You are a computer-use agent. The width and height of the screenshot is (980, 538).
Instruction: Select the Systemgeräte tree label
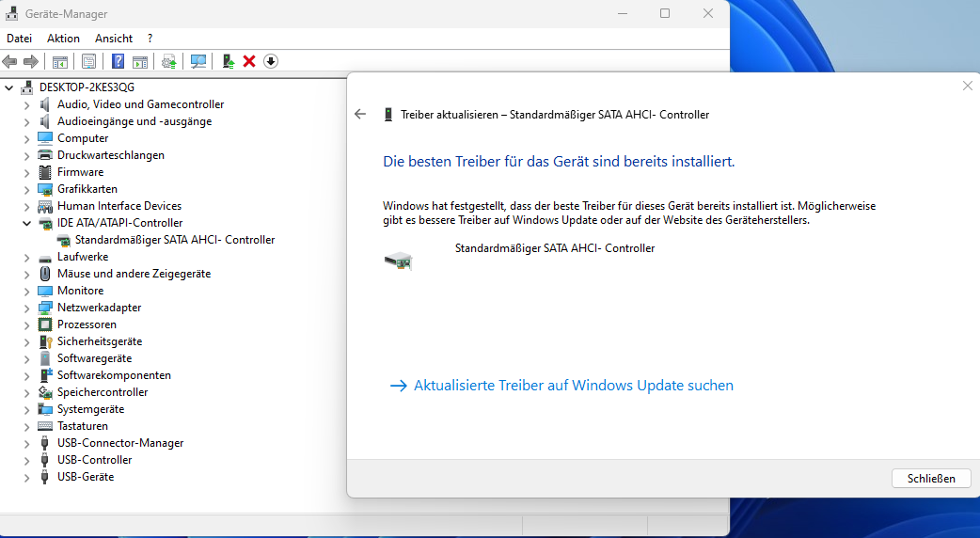click(x=90, y=409)
